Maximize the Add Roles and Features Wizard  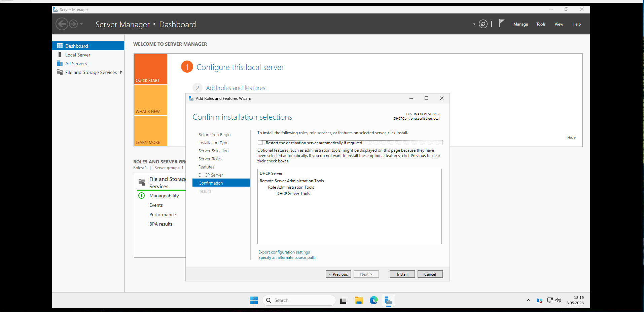[x=426, y=98]
